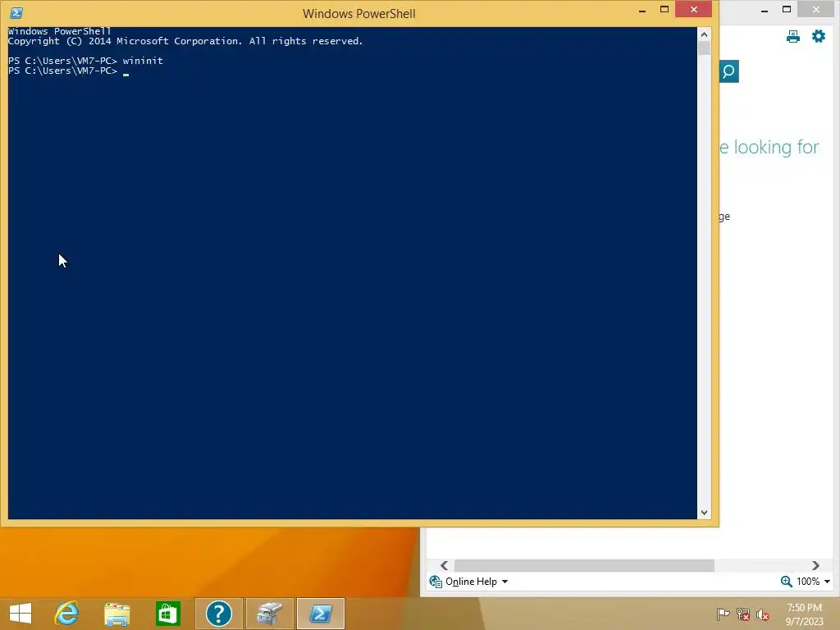Click the network status tray icon

click(x=743, y=614)
